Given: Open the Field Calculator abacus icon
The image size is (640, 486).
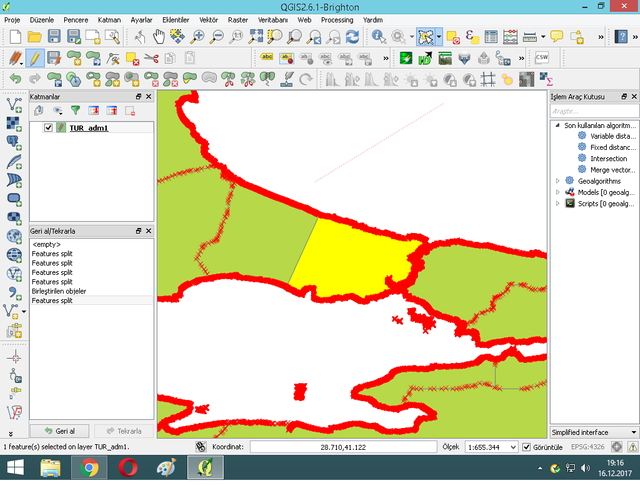Looking at the screenshot, I should point(511,37).
